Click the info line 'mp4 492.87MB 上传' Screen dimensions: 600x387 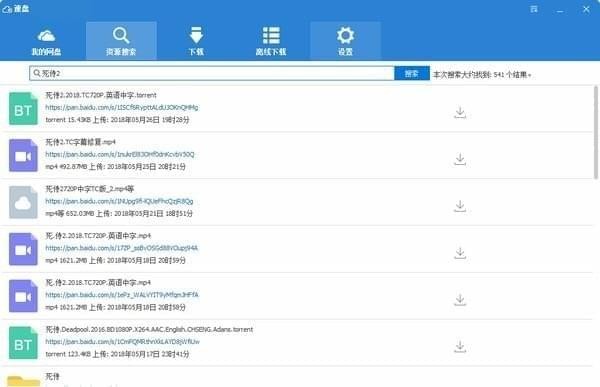coord(116,167)
